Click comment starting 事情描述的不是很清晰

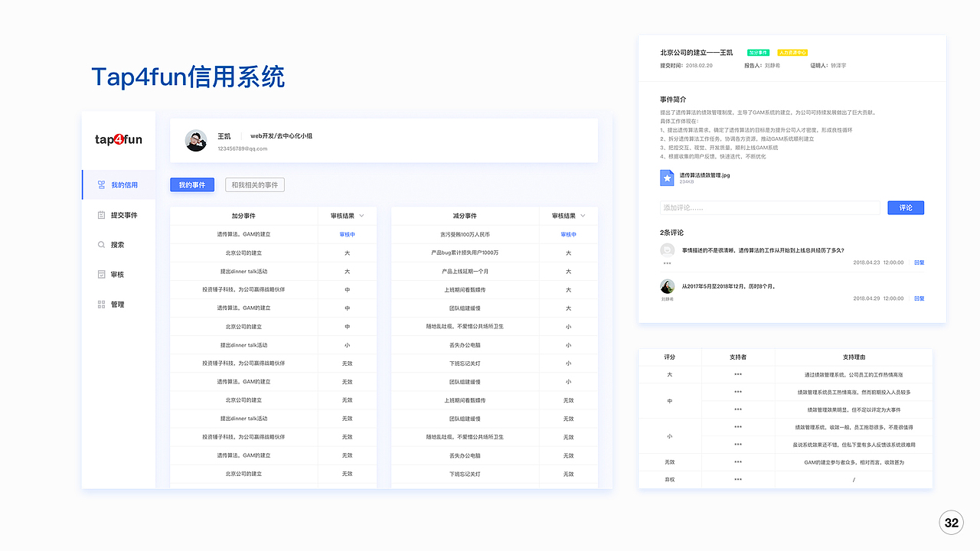pyautogui.click(x=763, y=250)
